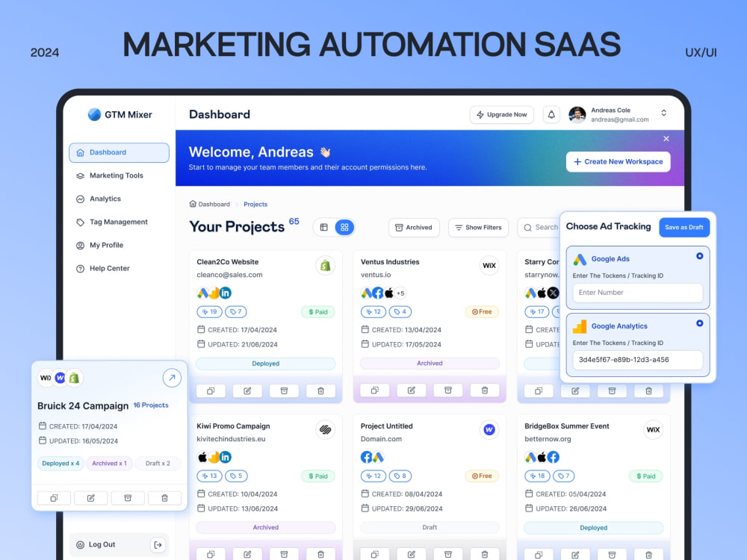The height and width of the screenshot is (560, 747).
Task: Click the Upgrade Now button
Action: tap(501, 114)
